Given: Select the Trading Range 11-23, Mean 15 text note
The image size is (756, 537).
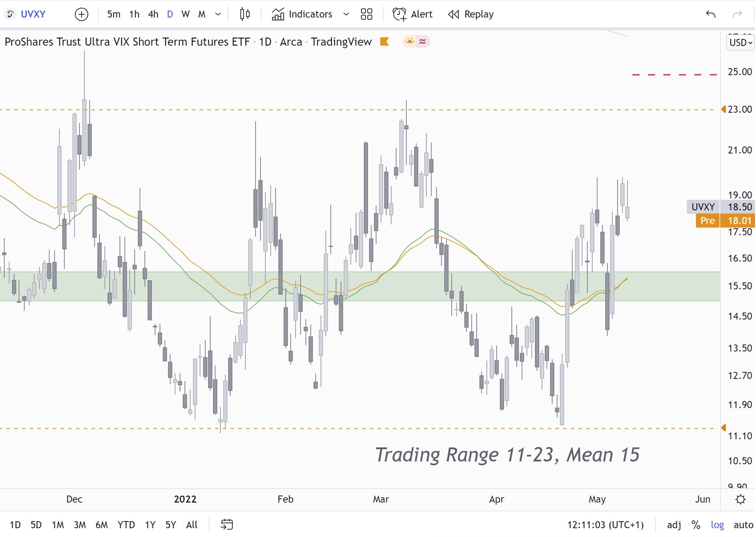Looking at the screenshot, I should (507, 455).
